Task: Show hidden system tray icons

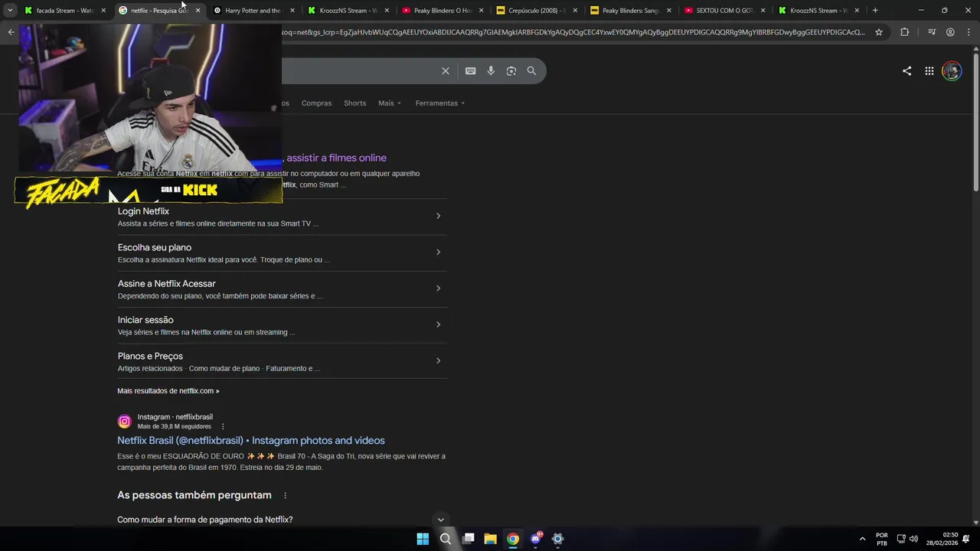Action: (863, 539)
